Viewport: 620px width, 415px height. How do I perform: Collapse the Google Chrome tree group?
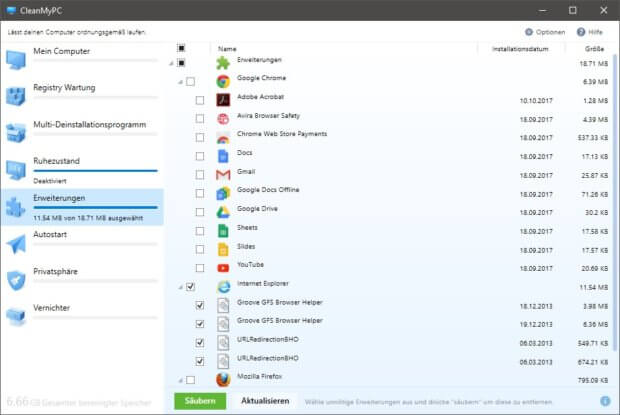(x=180, y=82)
